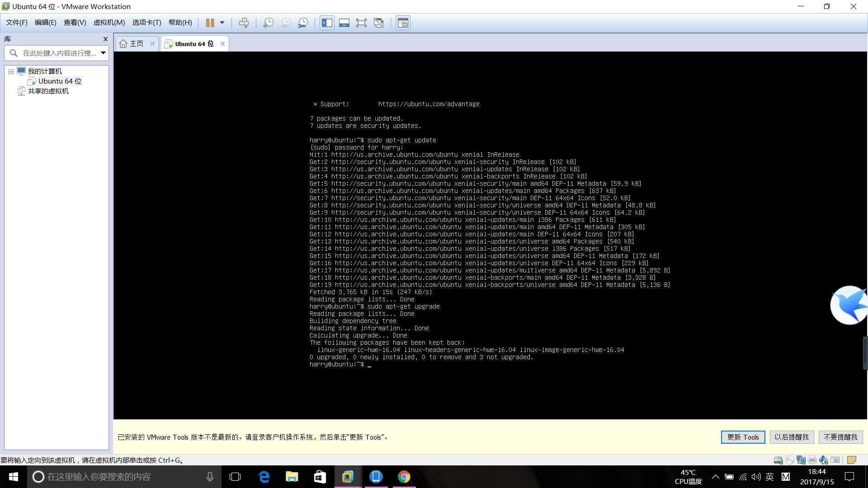Toggle the console view button
868x488 pixels.
403,23
